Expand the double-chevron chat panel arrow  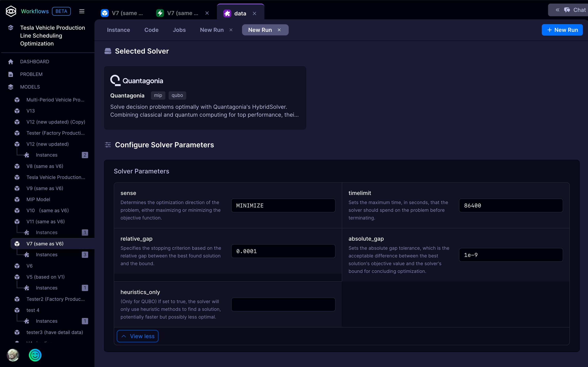coord(557,10)
